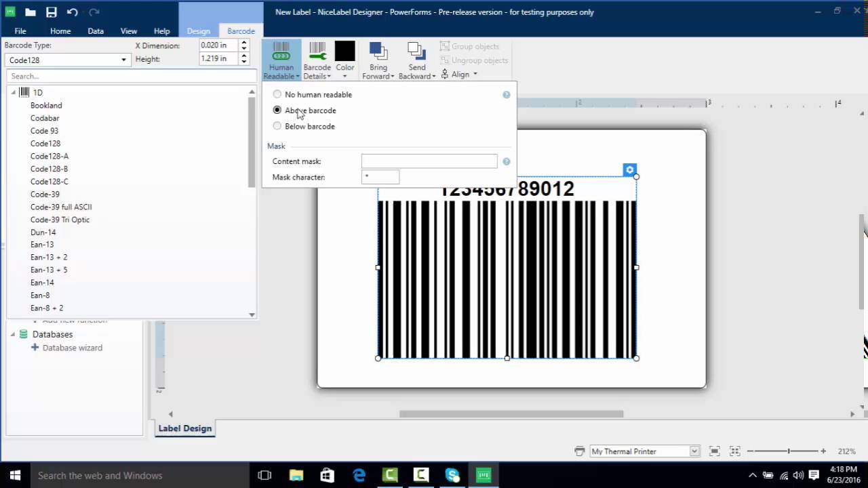The width and height of the screenshot is (868, 488).
Task: Select Ean-13 barcode type
Action: click(x=42, y=245)
